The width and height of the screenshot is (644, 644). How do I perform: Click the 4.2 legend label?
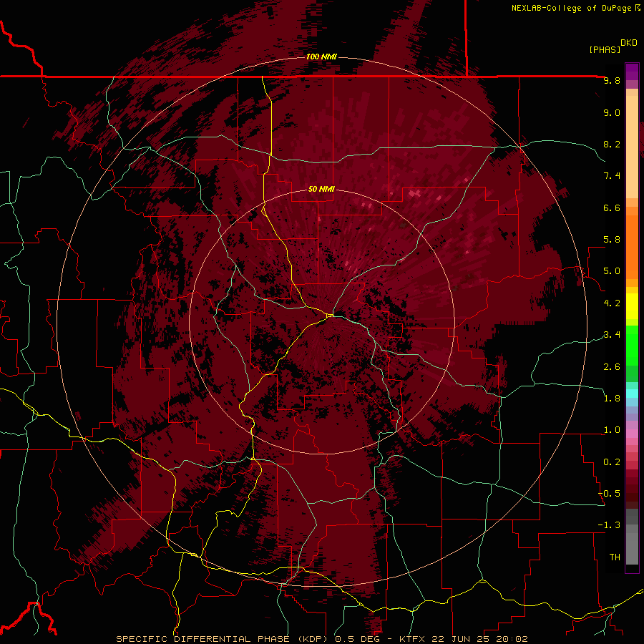tap(612, 303)
